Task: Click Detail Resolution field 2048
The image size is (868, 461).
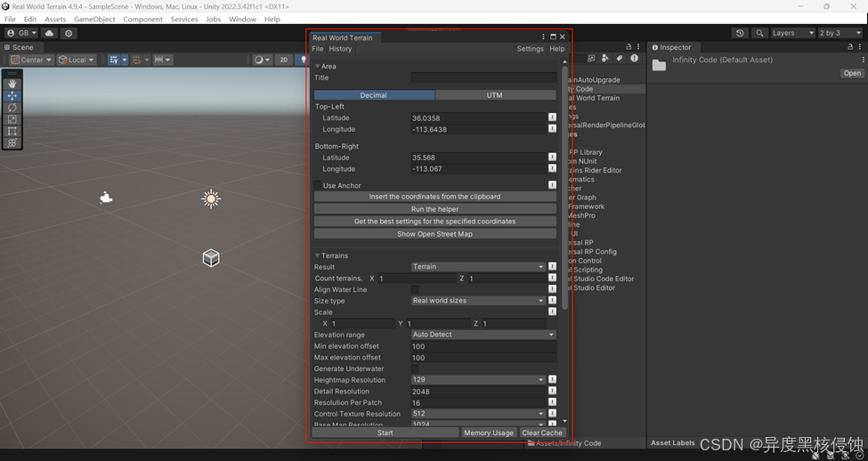Action: [478, 392]
